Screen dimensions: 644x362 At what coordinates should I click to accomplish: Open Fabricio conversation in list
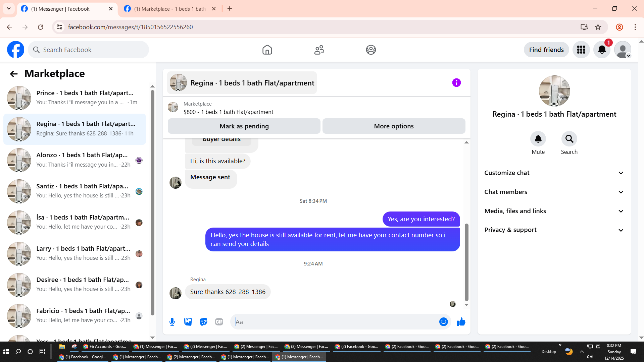(75, 316)
